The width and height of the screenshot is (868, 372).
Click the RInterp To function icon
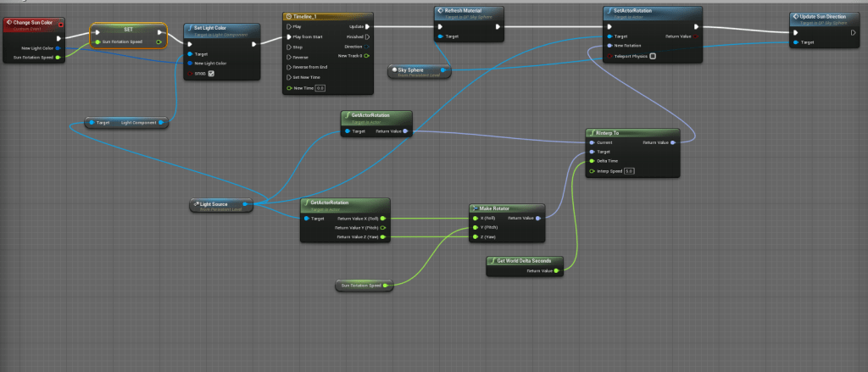click(x=591, y=132)
